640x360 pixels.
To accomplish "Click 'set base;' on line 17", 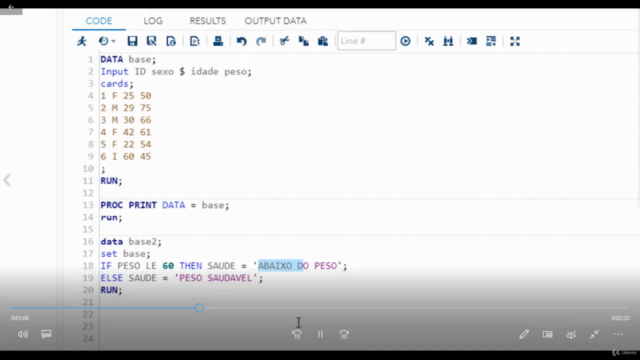I will point(125,254).
